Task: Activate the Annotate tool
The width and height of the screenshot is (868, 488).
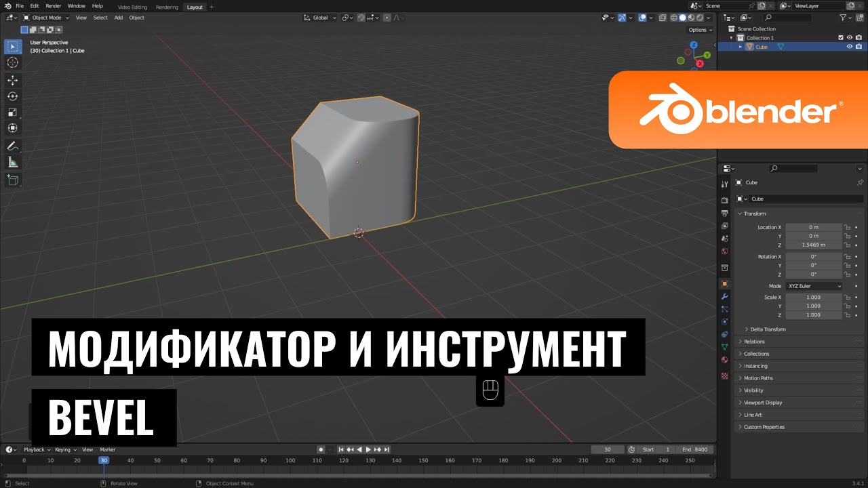Action: (x=12, y=146)
